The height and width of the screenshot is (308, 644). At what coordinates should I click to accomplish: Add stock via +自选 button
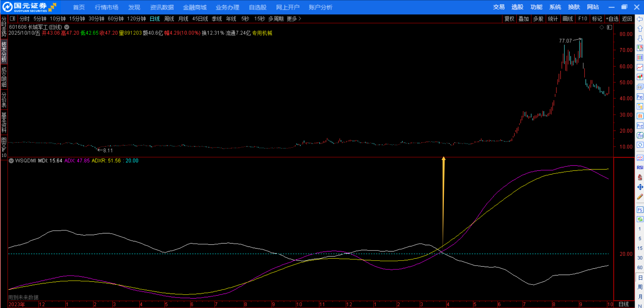pos(612,19)
